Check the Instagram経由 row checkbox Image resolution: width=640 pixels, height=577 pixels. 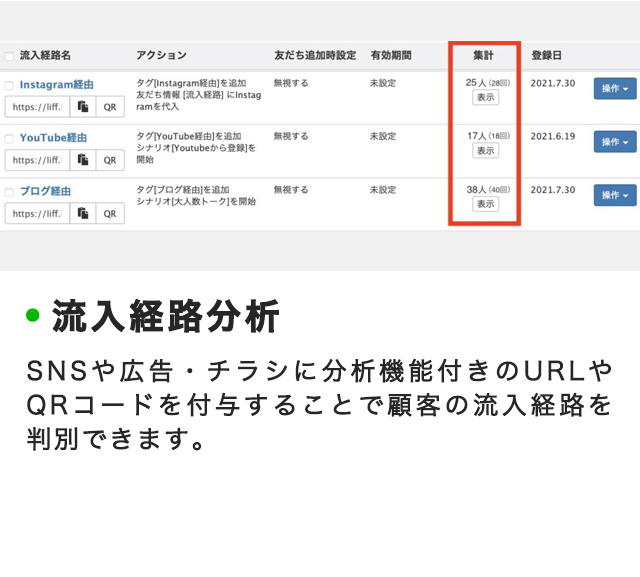9,85
